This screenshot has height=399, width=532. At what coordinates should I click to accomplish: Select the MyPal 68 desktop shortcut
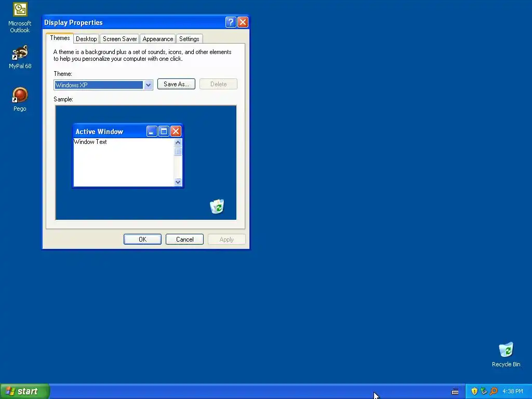[20, 57]
